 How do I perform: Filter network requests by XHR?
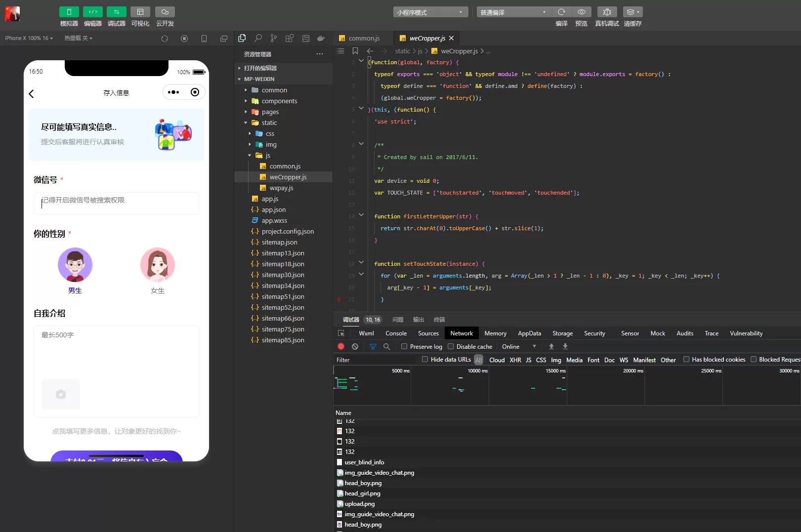[x=515, y=360]
